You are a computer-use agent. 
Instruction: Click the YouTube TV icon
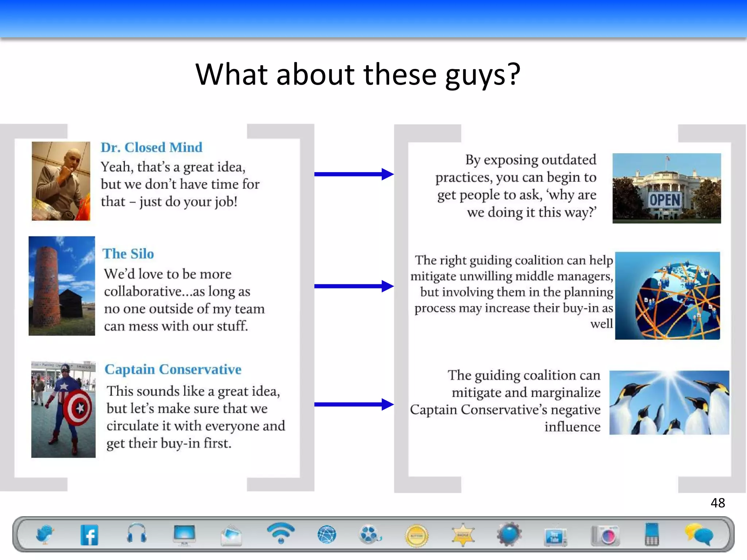tap(555, 537)
